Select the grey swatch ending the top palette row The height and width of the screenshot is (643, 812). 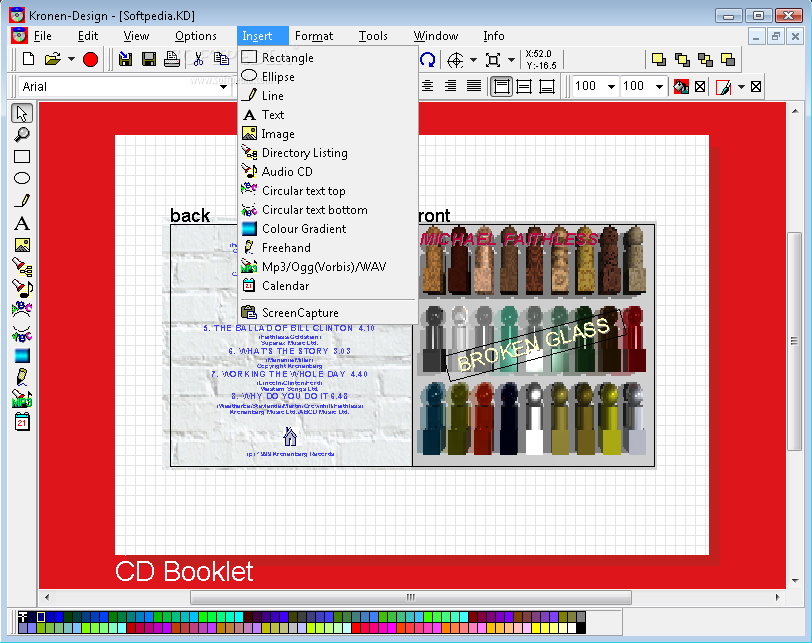(x=581, y=617)
